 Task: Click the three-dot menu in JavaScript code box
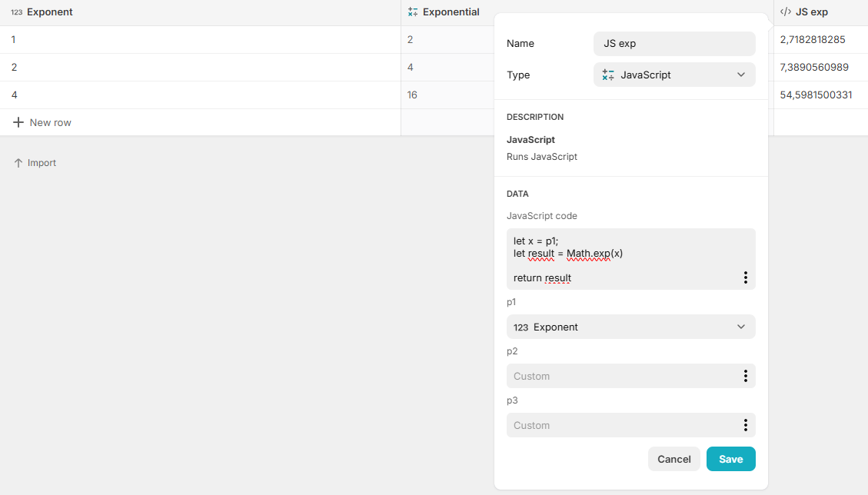click(745, 277)
